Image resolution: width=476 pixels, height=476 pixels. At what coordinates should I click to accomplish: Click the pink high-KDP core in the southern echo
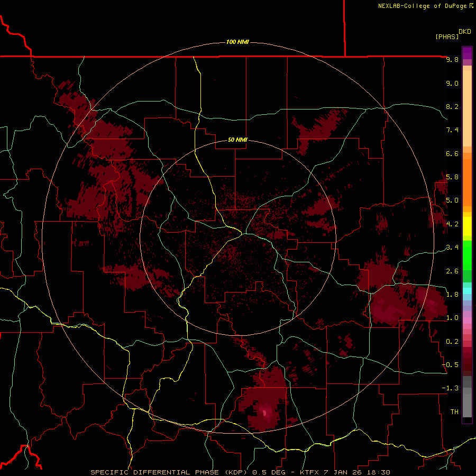265,413
